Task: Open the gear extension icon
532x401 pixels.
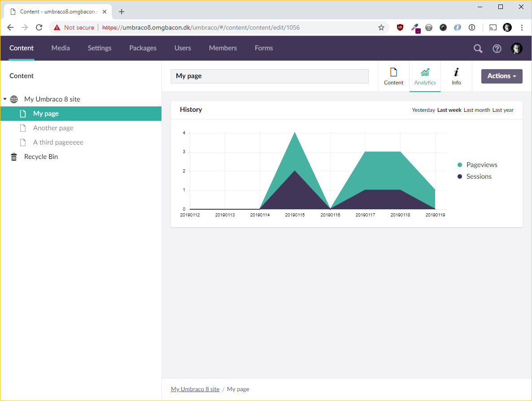Action: pos(429,27)
